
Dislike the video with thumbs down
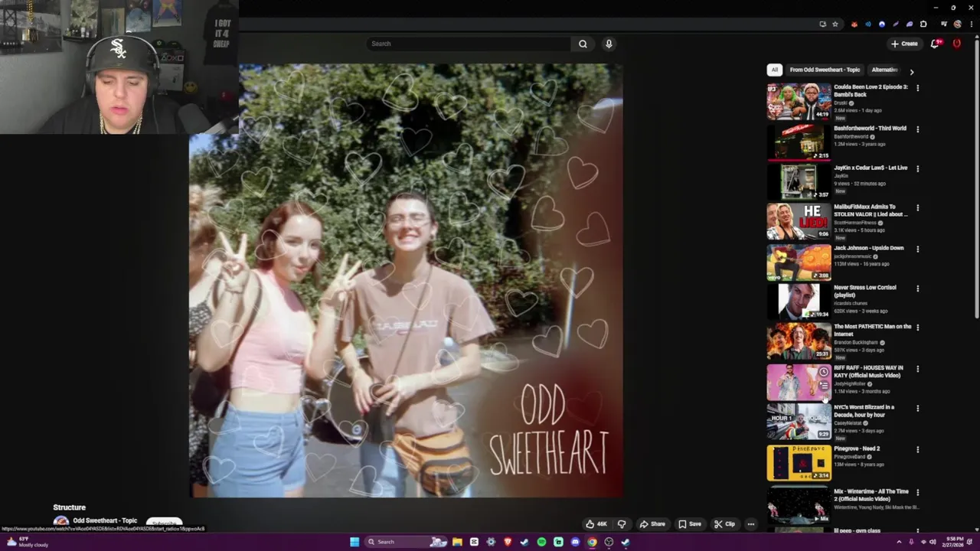point(622,524)
